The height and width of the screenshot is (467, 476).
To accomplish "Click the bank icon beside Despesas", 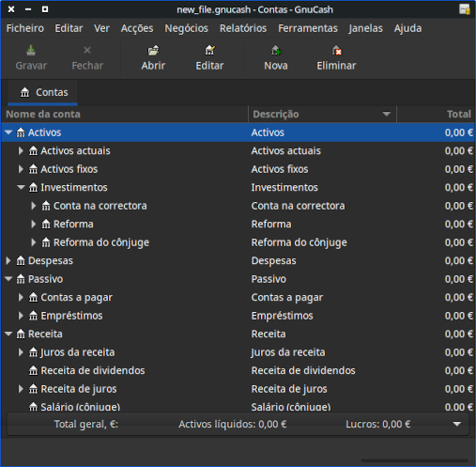I will pyautogui.click(x=21, y=261).
